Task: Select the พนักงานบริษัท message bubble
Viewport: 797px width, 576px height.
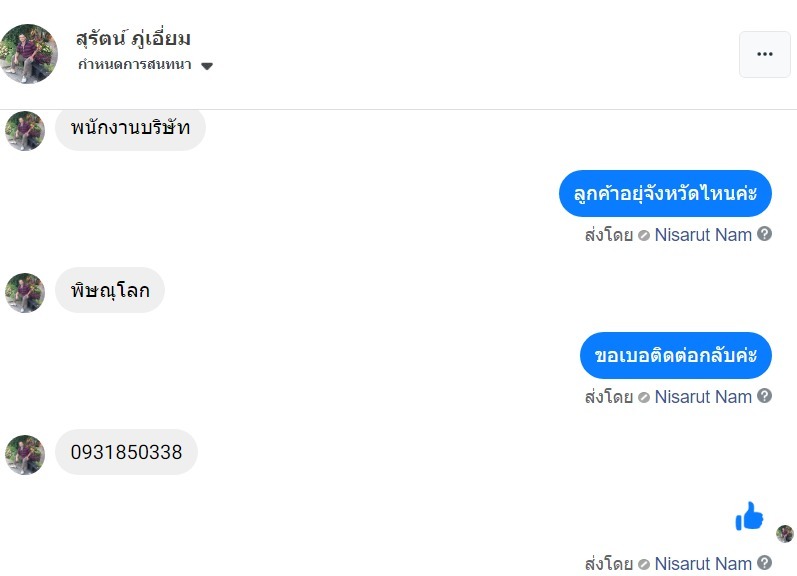Action: (x=130, y=129)
